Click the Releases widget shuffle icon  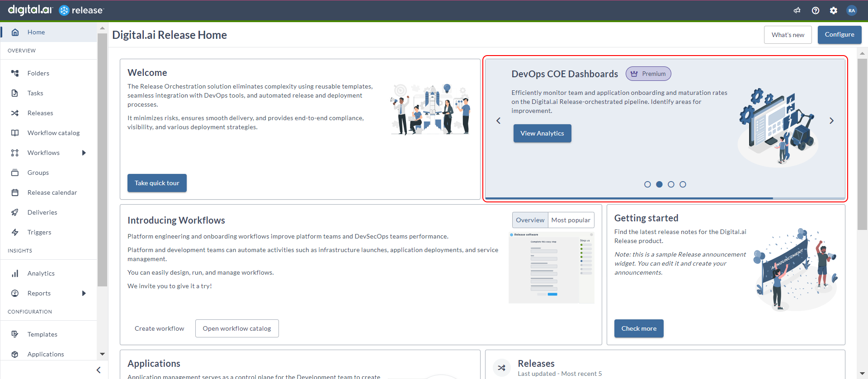(501, 368)
